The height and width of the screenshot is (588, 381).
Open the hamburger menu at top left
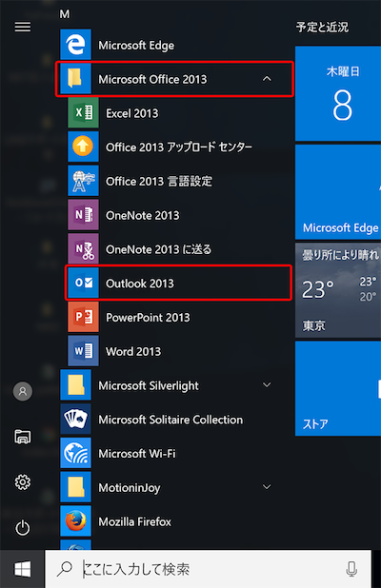point(23,27)
